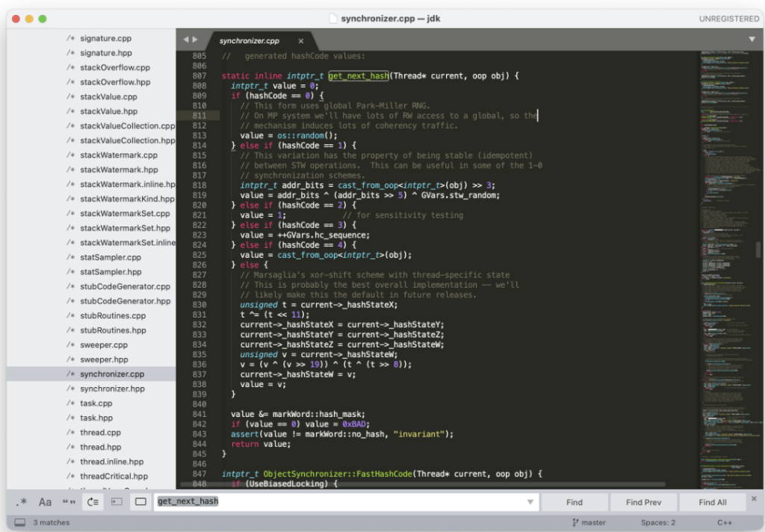Screen dimensions: 765x532
Task: Open stubCodeGenerator.cpp in sidebar
Action: click(126, 286)
